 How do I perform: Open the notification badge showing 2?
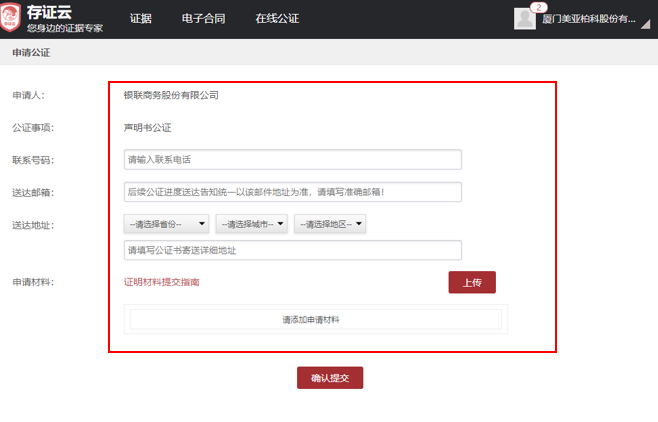[x=538, y=8]
